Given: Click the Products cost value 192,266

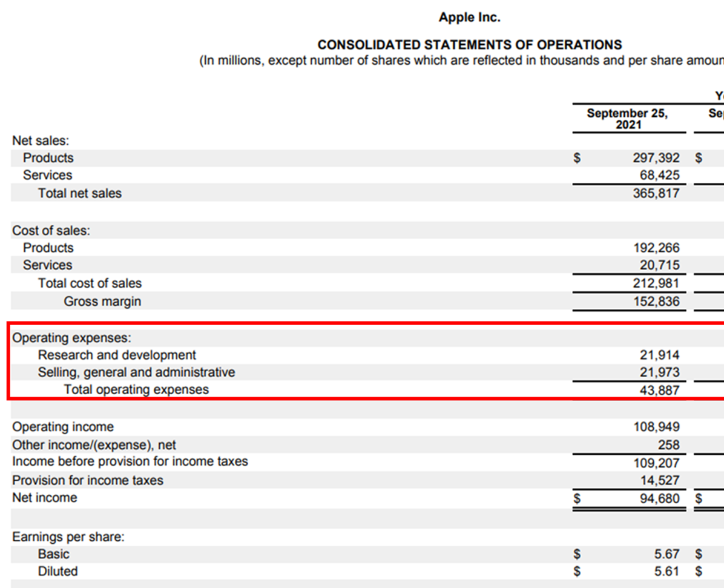Looking at the screenshot, I should [x=657, y=248].
